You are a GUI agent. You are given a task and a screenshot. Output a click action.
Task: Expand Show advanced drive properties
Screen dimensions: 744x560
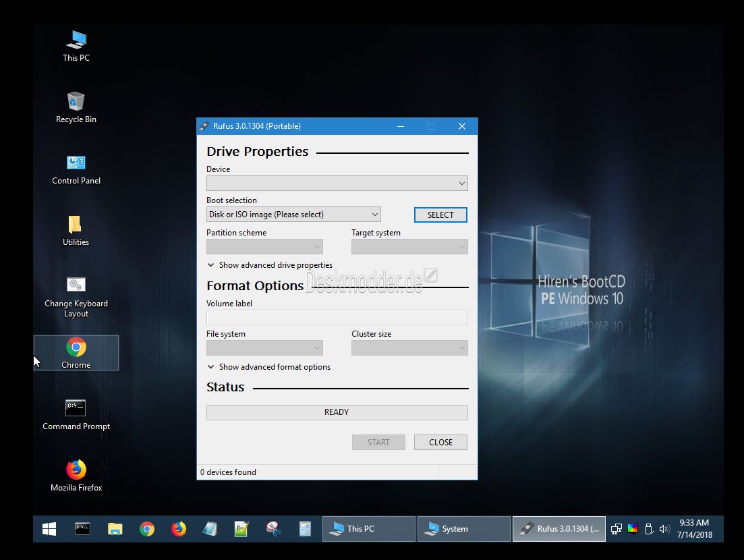click(x=270, y=265)
